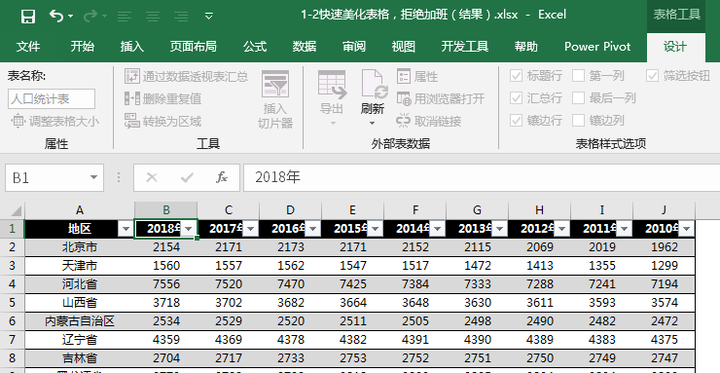The width and height of the screenshot is (720, 373).
Task: Open the 文件 menu tab
Action: pyautogui.click(x=28, y=46)
